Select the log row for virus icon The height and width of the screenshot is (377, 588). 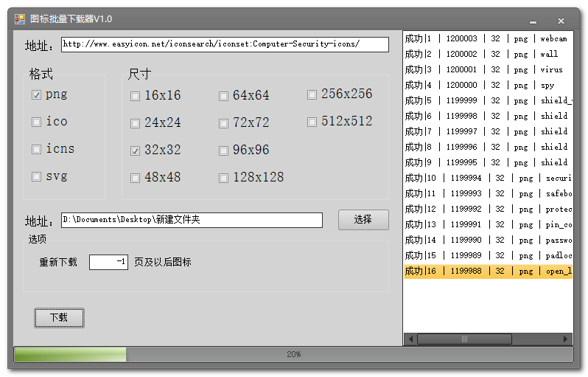[x=487, y=69]
